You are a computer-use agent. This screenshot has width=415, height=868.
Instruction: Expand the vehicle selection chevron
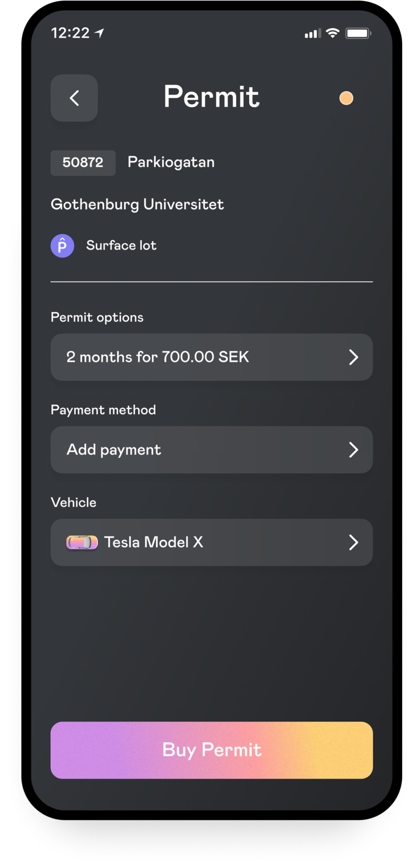tap(353, 542)
